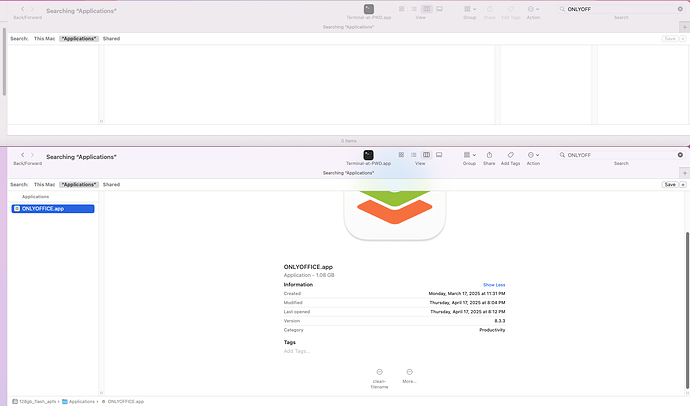Click Edit Tags icon in upper window

click(x=511, y=9)
